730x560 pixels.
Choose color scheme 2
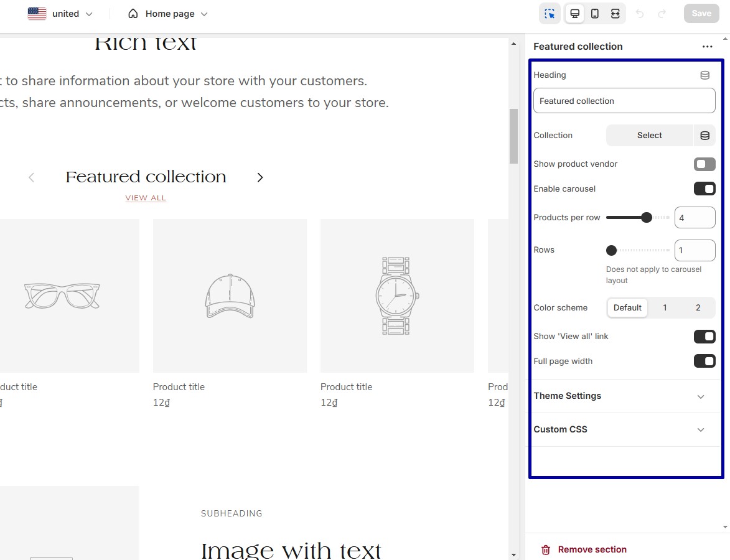pyautogui.click(x=698, y=308)
